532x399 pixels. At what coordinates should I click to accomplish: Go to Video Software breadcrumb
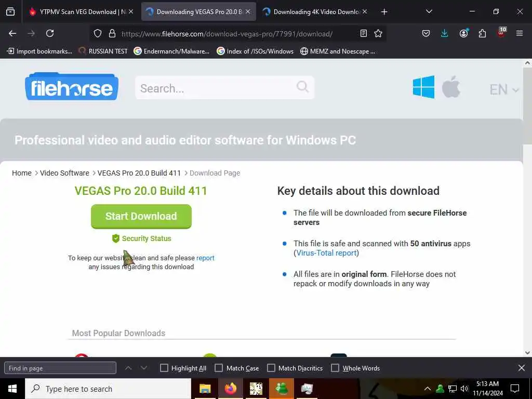tap(64, 173)
